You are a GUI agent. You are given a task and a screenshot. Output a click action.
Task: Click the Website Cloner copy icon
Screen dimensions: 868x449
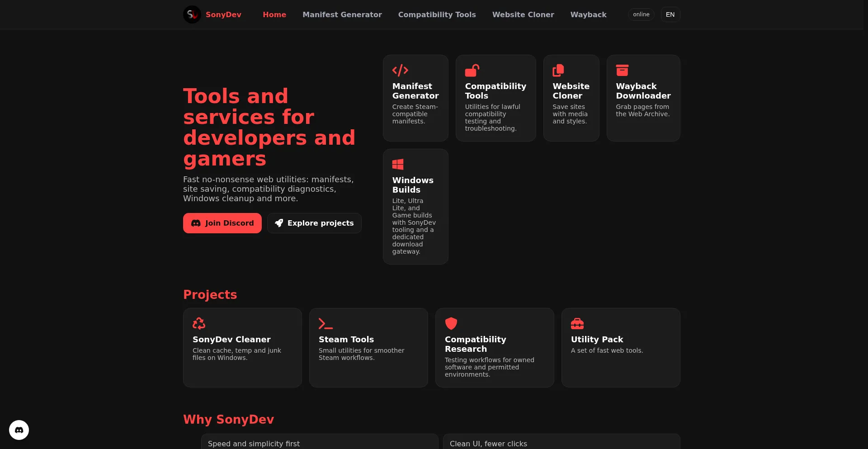click(x=558, y=70)
